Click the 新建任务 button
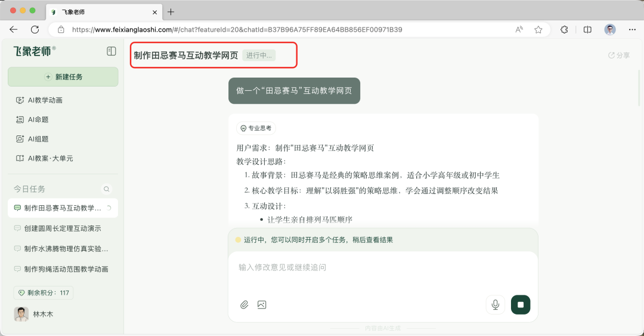This screenshot has width=644, height=336. point(63,77)
